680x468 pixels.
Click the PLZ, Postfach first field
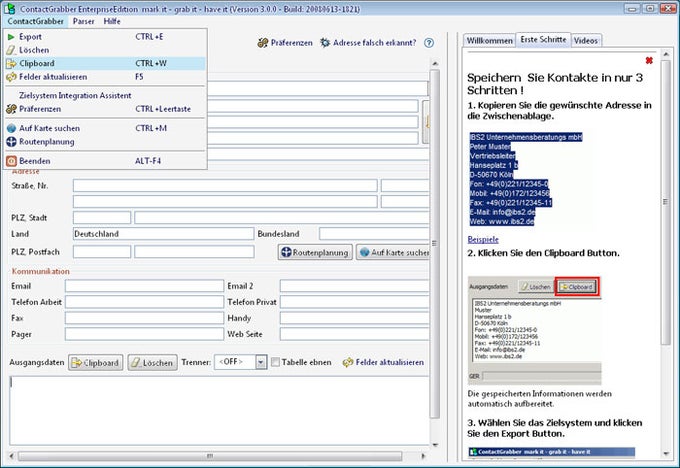click(x=102, y=252)
